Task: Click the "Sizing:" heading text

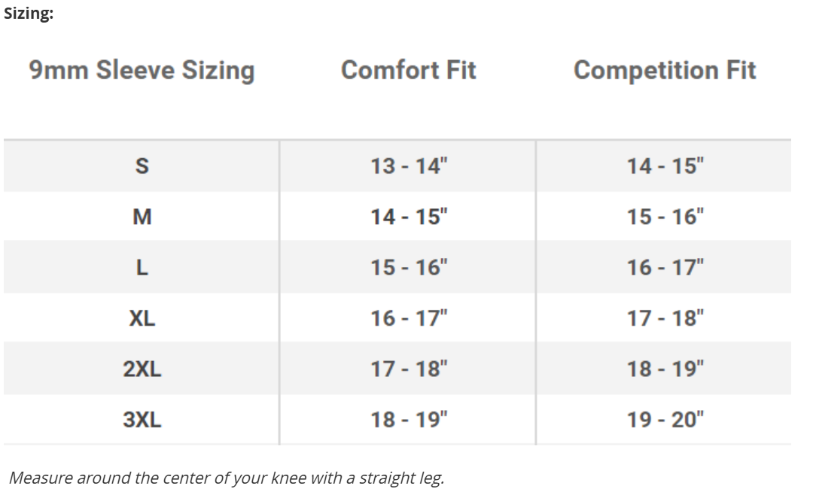Action: click(x=29, y=15)
